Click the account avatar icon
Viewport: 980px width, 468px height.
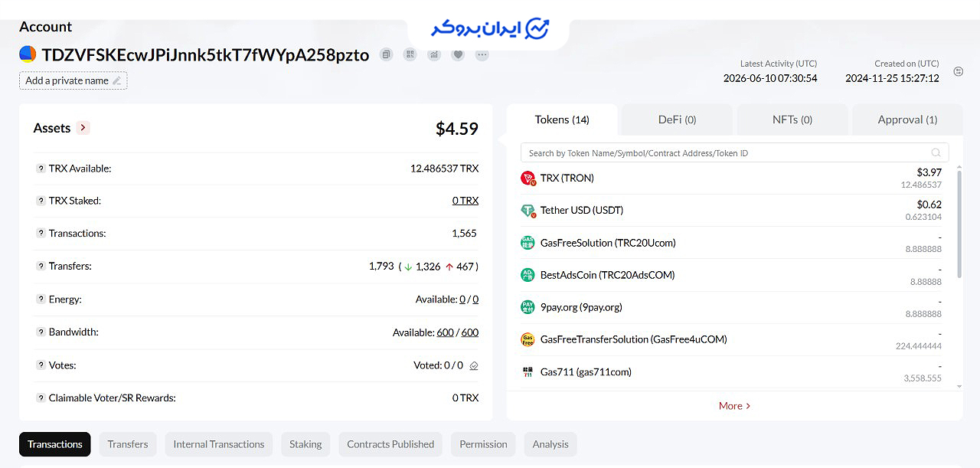coord(28,54)
